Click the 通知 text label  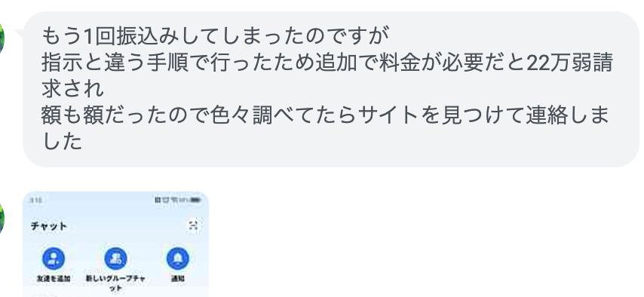point(177,278)
